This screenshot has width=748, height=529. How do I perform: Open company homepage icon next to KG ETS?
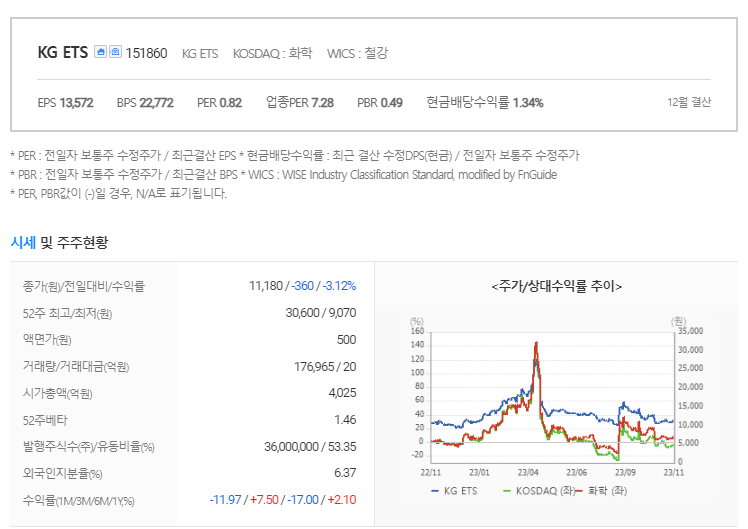click(100, 52)
